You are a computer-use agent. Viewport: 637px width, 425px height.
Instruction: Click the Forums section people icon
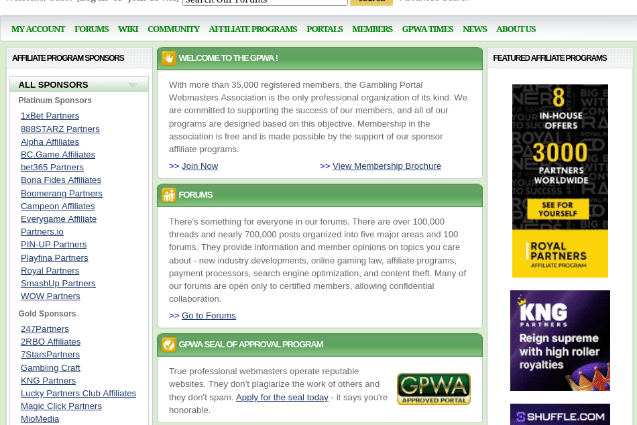(169, 195)
